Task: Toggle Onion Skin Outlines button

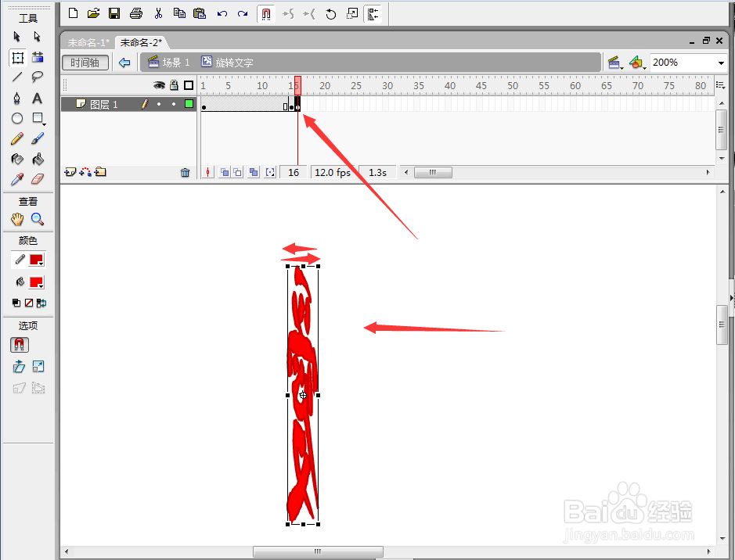Action: pyautogui.click(x=238, y=172)
